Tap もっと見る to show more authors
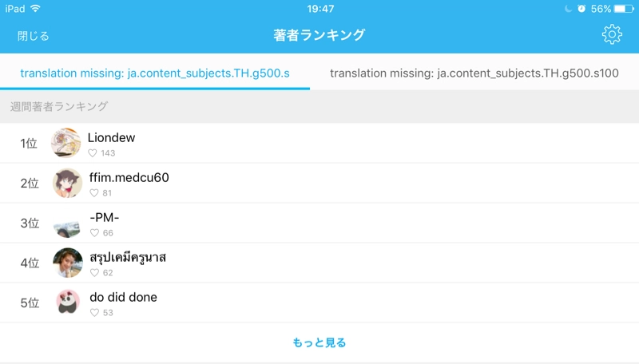Screen dimensions: 639x364 319,343
